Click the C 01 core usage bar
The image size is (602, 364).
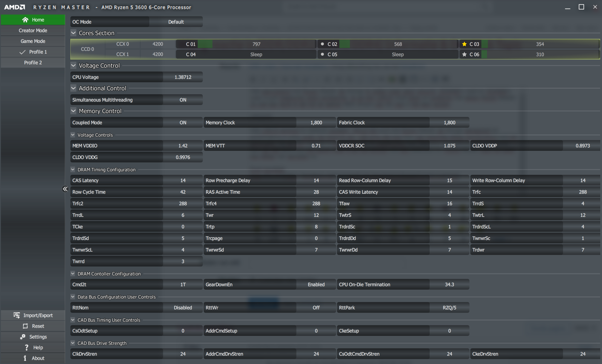point(256,44)
